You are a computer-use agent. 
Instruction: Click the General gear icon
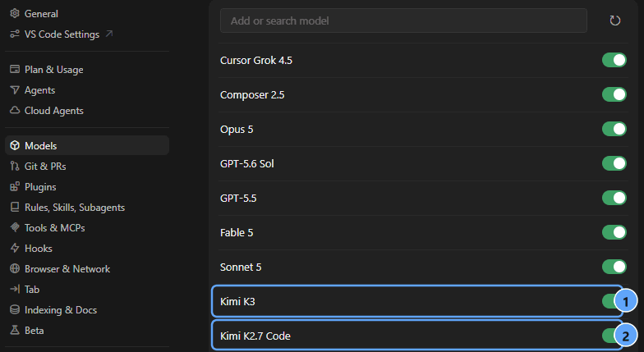pyautogui.click(x=15, y=13)
